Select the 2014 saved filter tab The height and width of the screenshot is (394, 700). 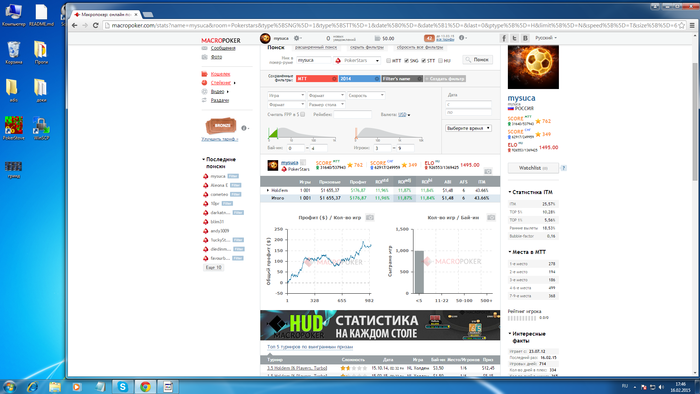tap(358, 79)
